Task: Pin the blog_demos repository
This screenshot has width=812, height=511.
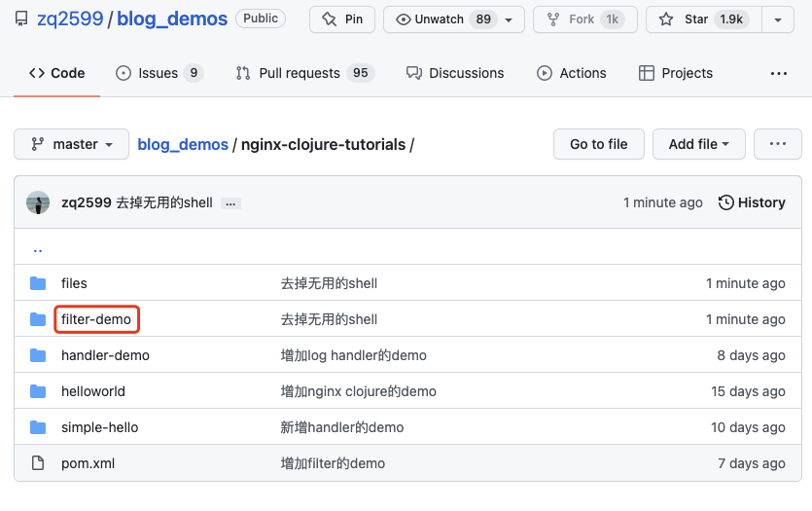Action: (x=341, y=19)
